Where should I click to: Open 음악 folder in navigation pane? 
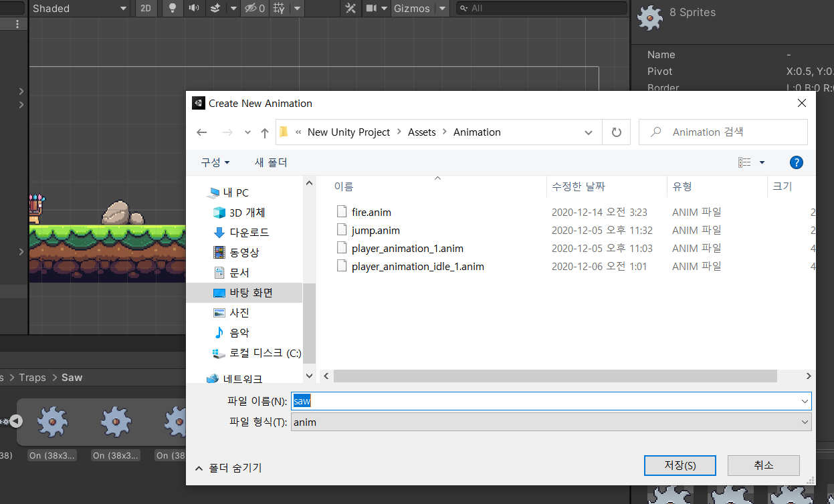pos(239,333)
